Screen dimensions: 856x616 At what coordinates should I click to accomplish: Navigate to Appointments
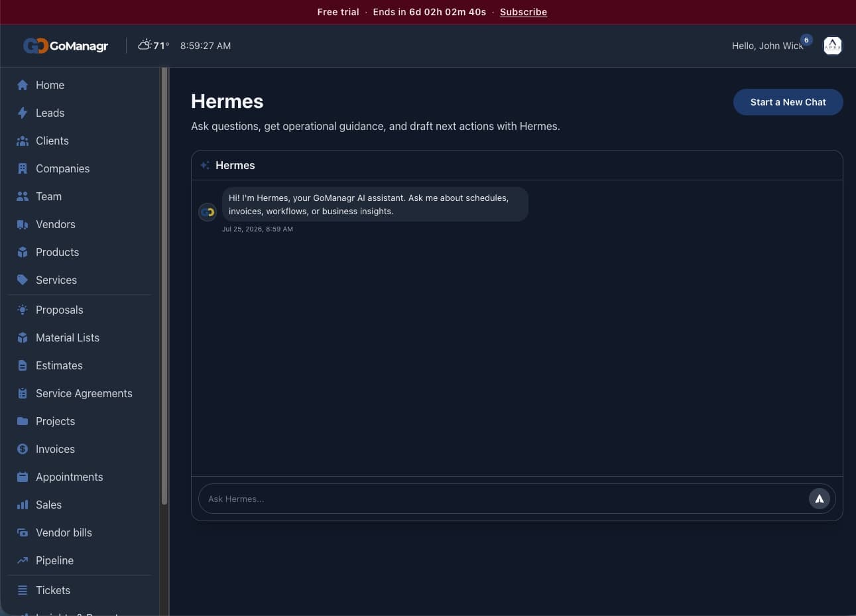pos(80,477)
